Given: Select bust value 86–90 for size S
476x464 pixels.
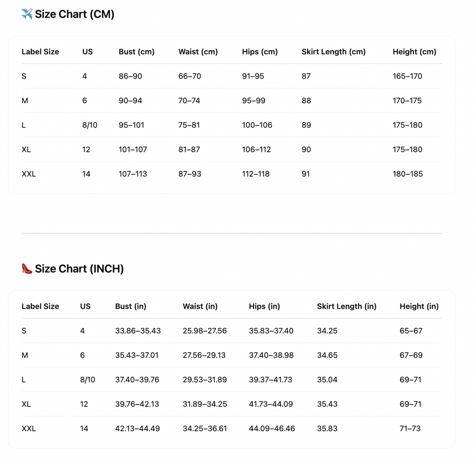Looking at the screenshot, I should coord(130,76).
